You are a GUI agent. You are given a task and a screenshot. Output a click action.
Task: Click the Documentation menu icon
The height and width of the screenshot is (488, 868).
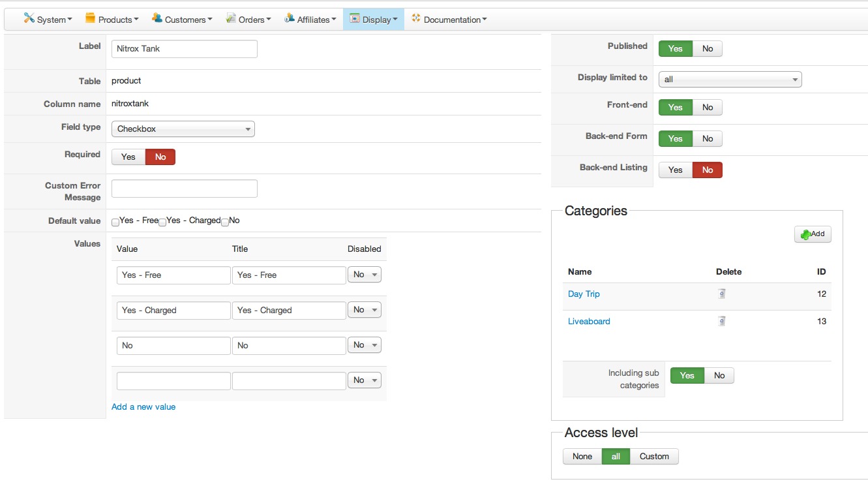(416, 19)
